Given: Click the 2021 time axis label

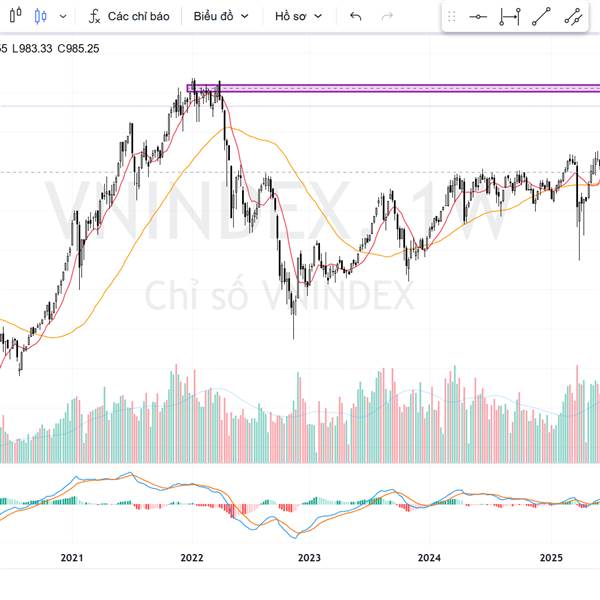Looking at the screenshot, I should click(x=72, y=558).
